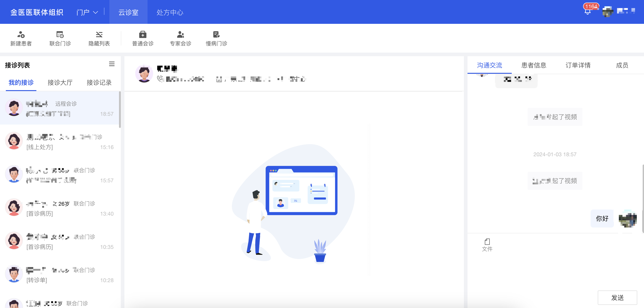Open 远程会诊 patient row at 18:57
Viewport: 644px width, 308px height.
click(60, 108)
